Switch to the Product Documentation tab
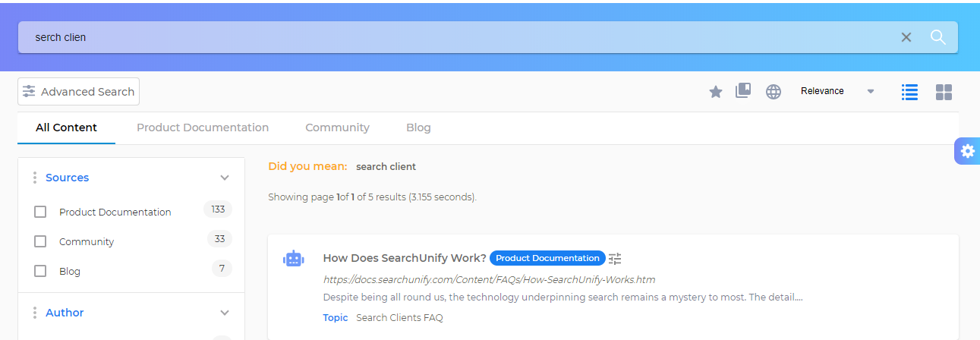 click(203, 127)
